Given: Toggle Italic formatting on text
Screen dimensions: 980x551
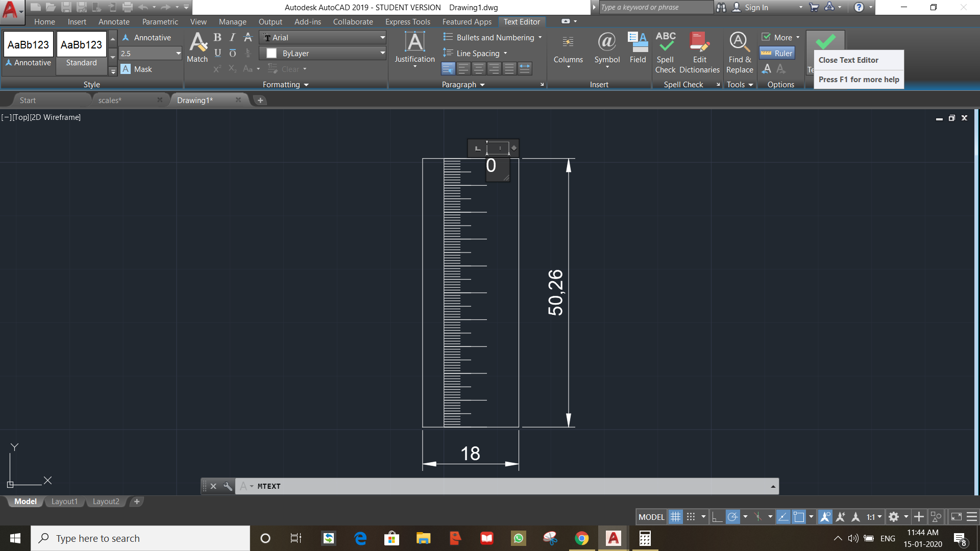Looking at the screenshot, I should (x=233, y=37).
